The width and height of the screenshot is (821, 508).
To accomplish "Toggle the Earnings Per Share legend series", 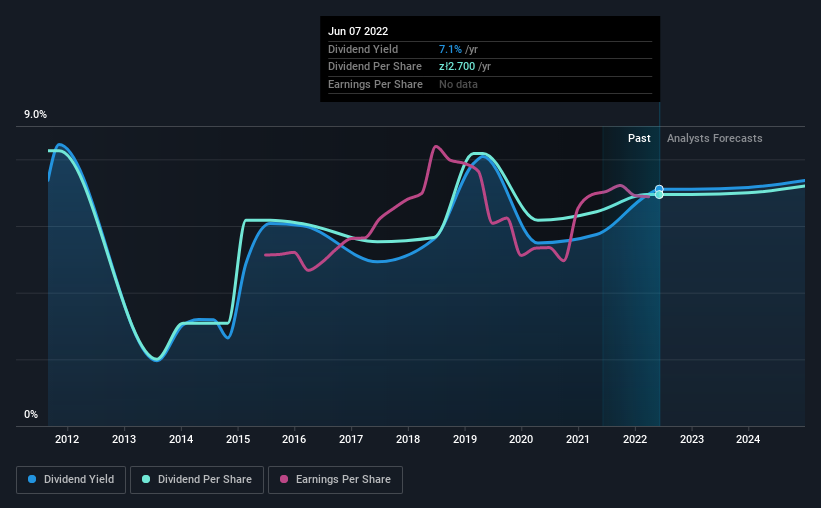I will pos(335,480).
